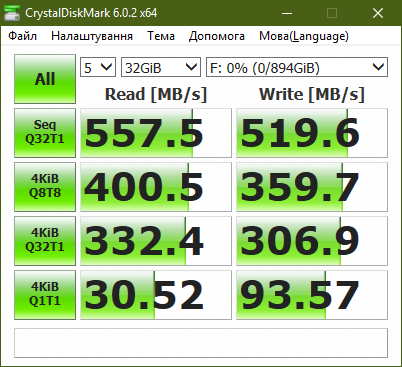Open the Файл menu
The width and height of the screenshot is (402, 367).
point(22,36)
